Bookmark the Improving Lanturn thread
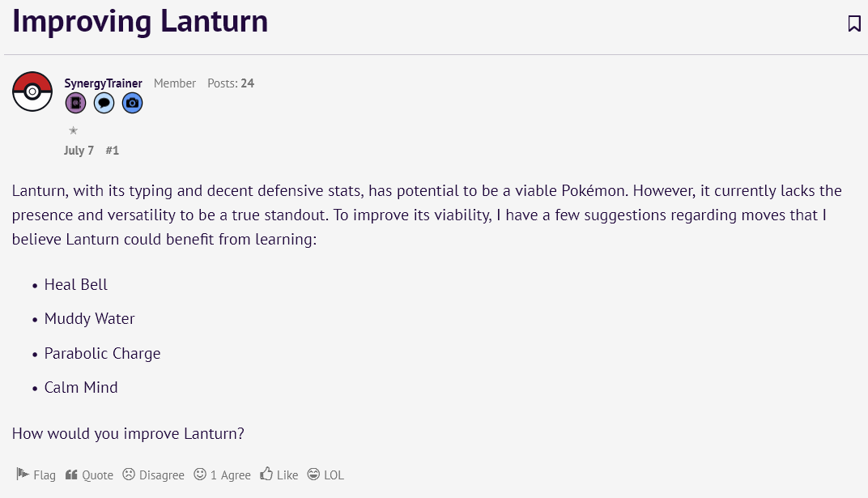The height and width of the screenshot is (498, 868). [854, 23]
